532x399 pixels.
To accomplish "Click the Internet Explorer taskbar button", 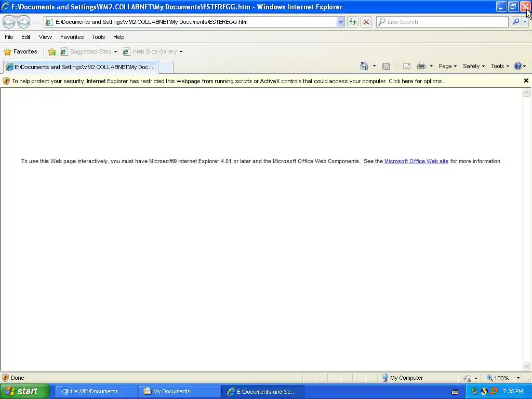I will point(262,391).
